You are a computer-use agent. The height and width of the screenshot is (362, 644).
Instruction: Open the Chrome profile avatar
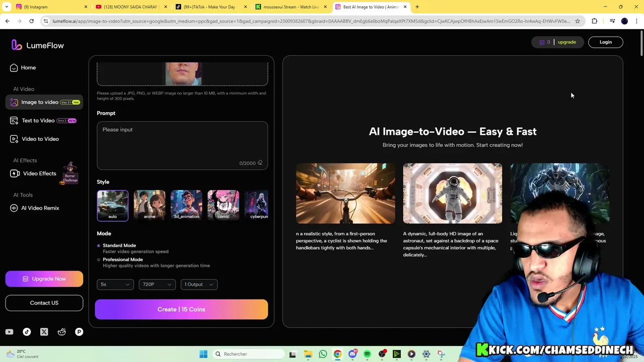tap(624, 21)
